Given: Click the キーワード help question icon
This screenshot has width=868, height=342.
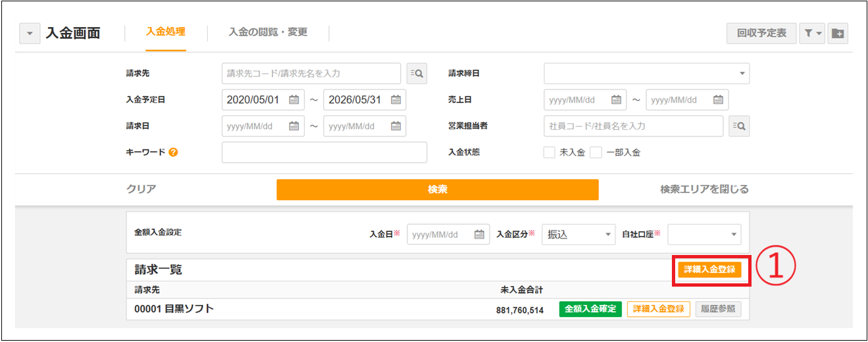Looking at the screenshot, I should click(x=173, y=152).
